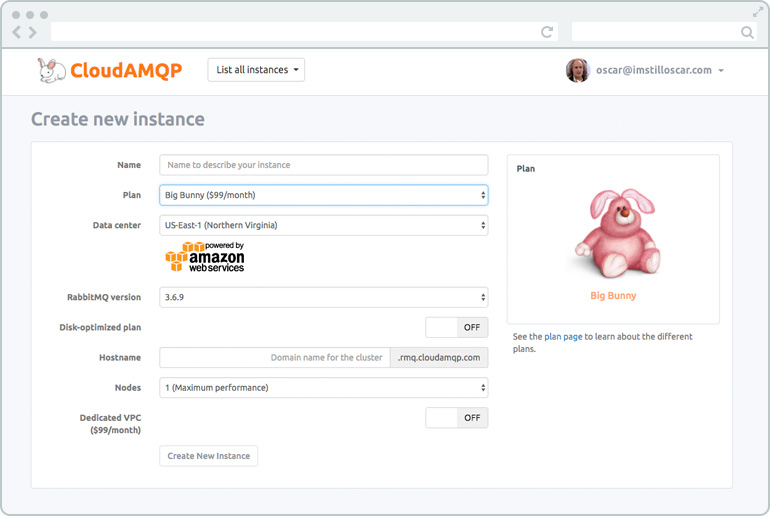Image resolution: width=770 pixels, height=516 pixels.
Task: Click the browser search magnifier icon
Action: (747, 32)
